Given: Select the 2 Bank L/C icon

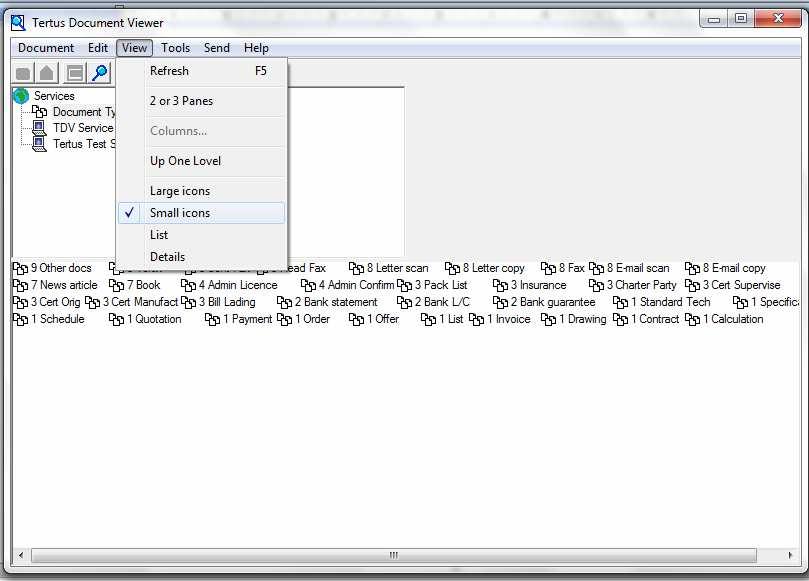Looking at the screenshot, I should pos(404,302).
